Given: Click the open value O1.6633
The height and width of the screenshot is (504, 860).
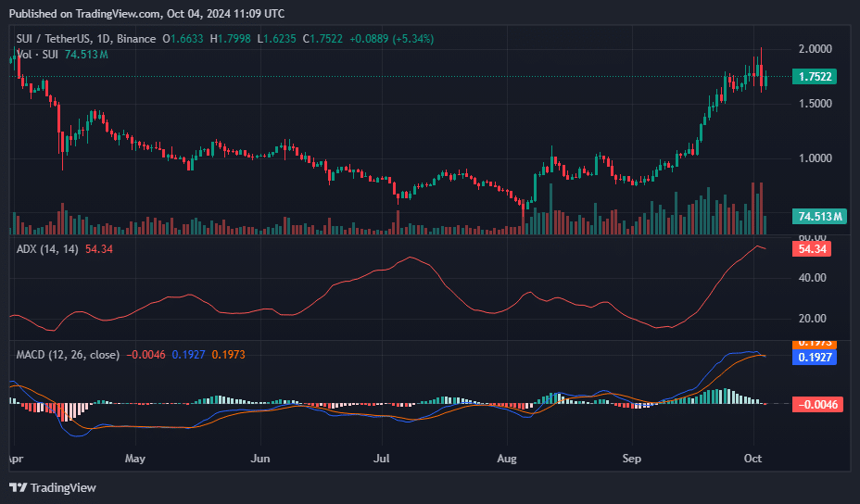Looking at the screenshot, I should (x=183, y=39).
